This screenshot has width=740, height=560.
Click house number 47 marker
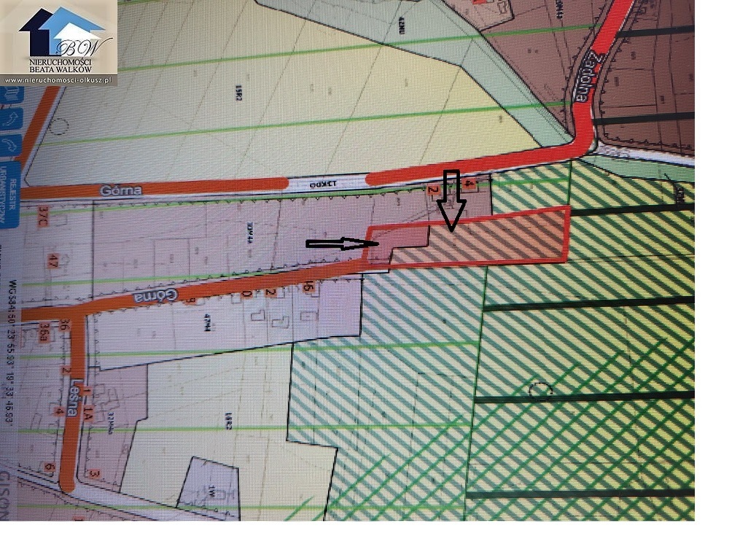click(x=52, y=262)
